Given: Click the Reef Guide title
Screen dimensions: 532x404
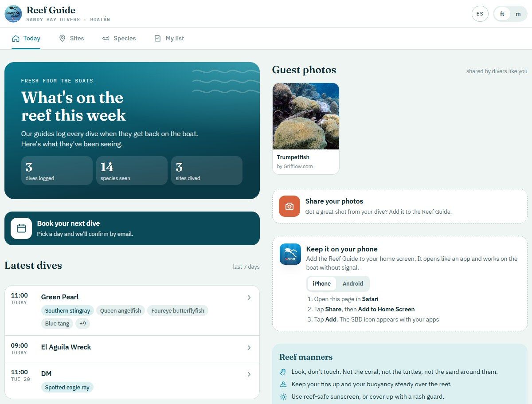Looking at the screenshot, I should click(x=51, y=10).
